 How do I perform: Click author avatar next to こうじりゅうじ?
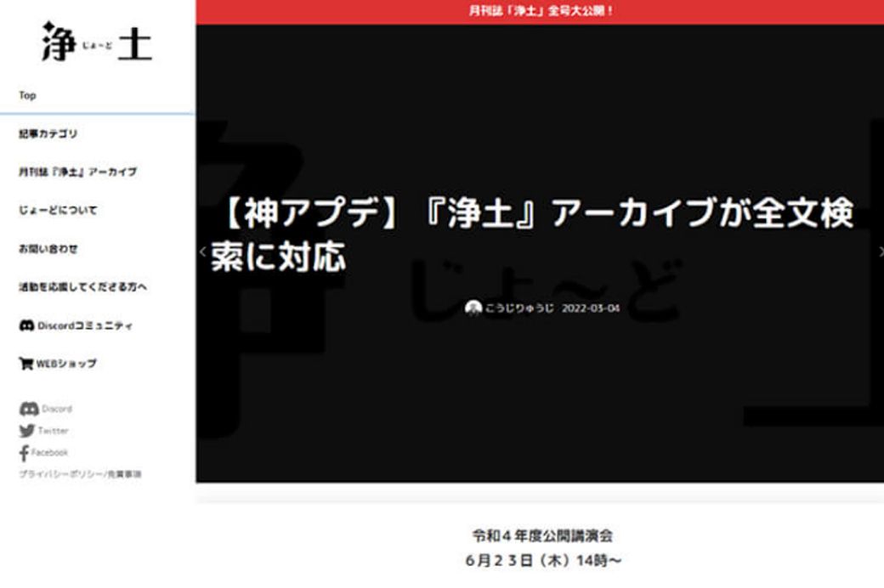(473, 308)
